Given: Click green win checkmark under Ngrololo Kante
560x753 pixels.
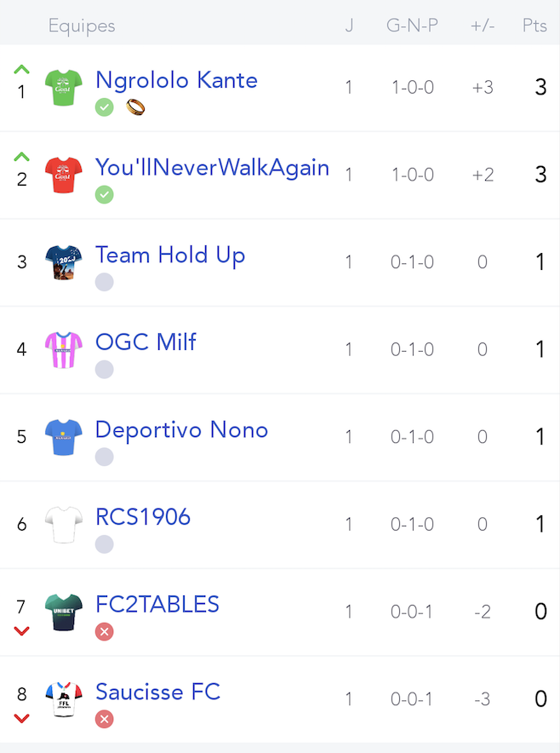Looking at the screenshot, I should coord(104,107).
